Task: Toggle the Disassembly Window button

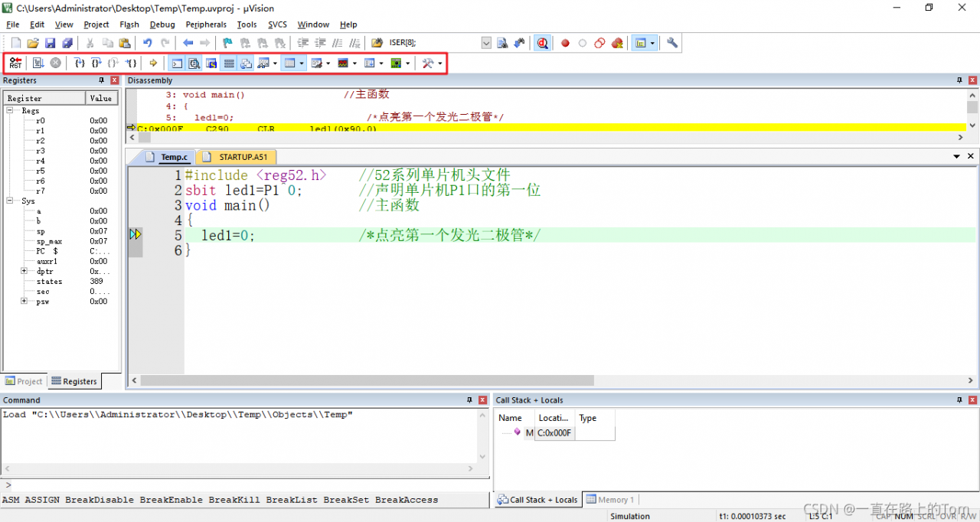Action: [194, 63]
